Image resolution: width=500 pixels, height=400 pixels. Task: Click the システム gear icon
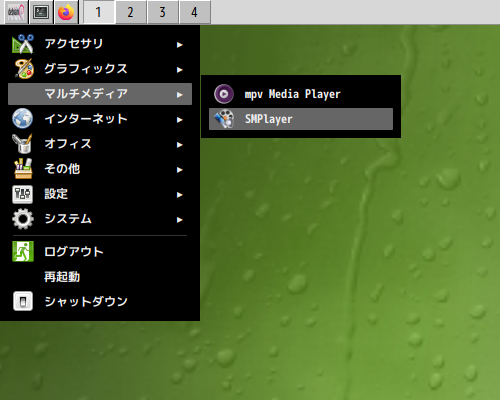23,219
